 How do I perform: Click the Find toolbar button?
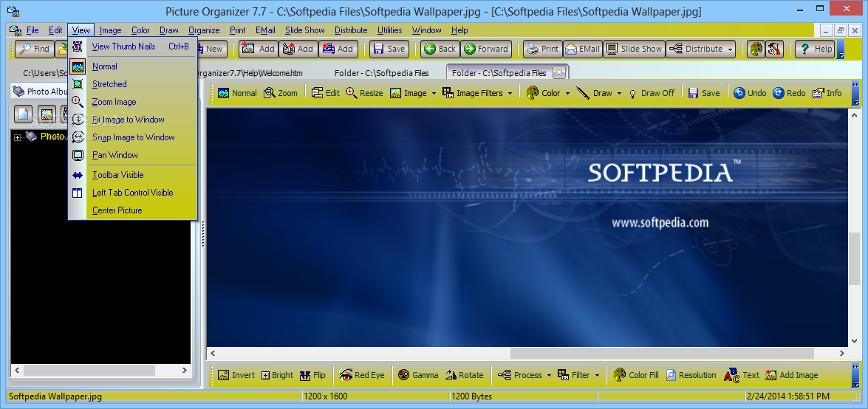tap(34, 49)
